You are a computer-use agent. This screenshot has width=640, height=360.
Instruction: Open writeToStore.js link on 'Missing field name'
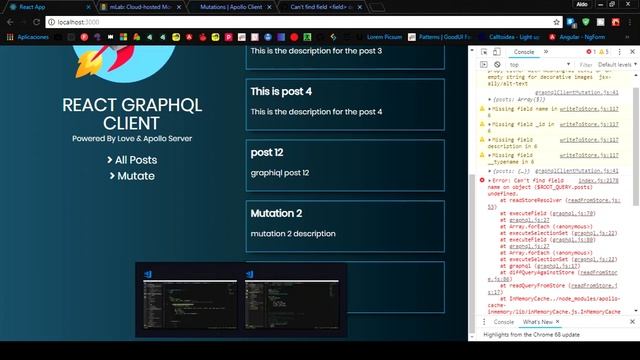pos(589,109)
